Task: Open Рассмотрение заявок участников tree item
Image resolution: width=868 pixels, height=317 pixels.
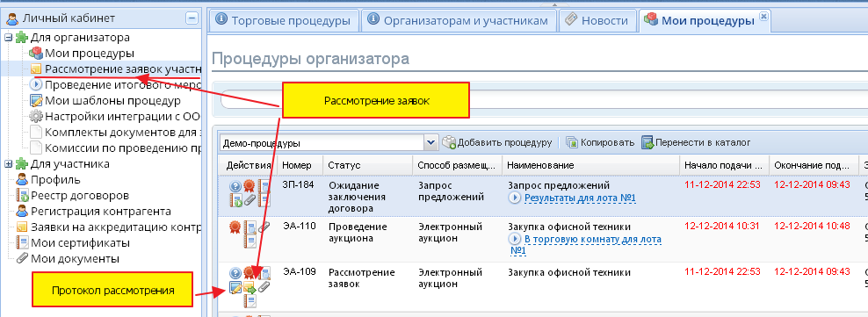Action: 122,69
